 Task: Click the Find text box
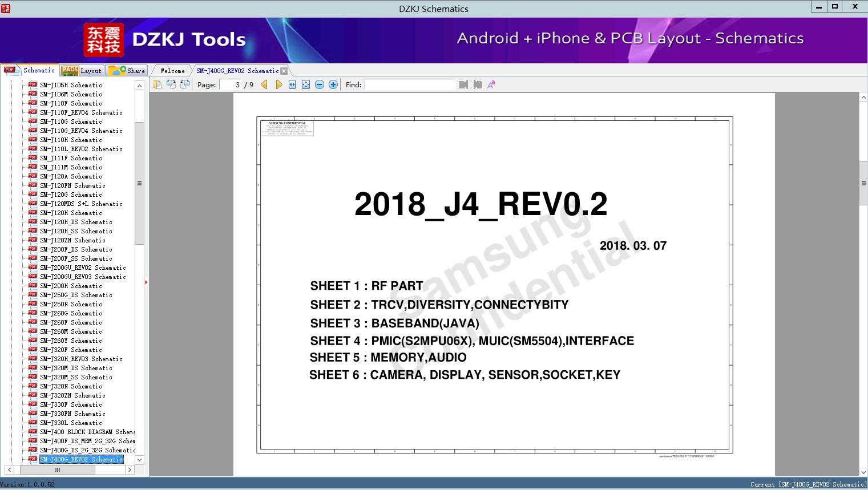coord(410,84)
